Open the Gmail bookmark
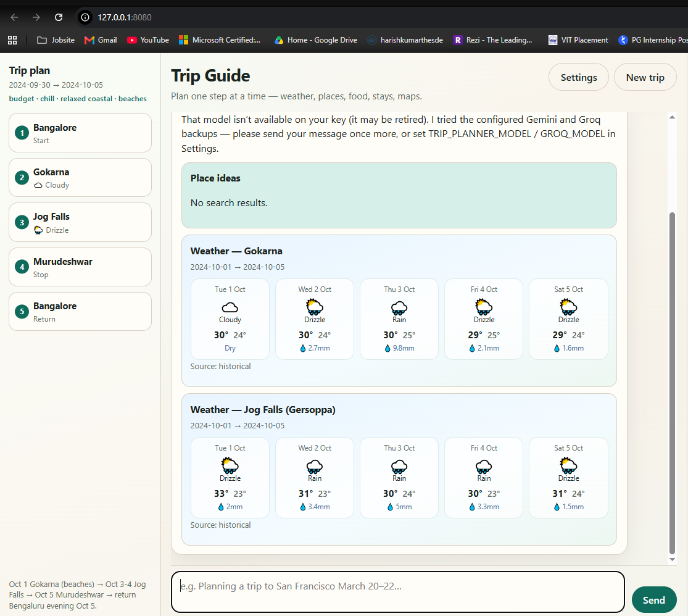The width and height of the screenshot is (688, 616). point(101,40)
